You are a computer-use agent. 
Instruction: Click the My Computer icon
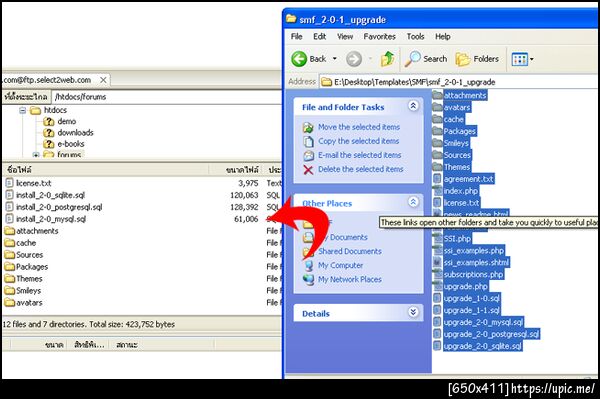(x=308, y=265)
